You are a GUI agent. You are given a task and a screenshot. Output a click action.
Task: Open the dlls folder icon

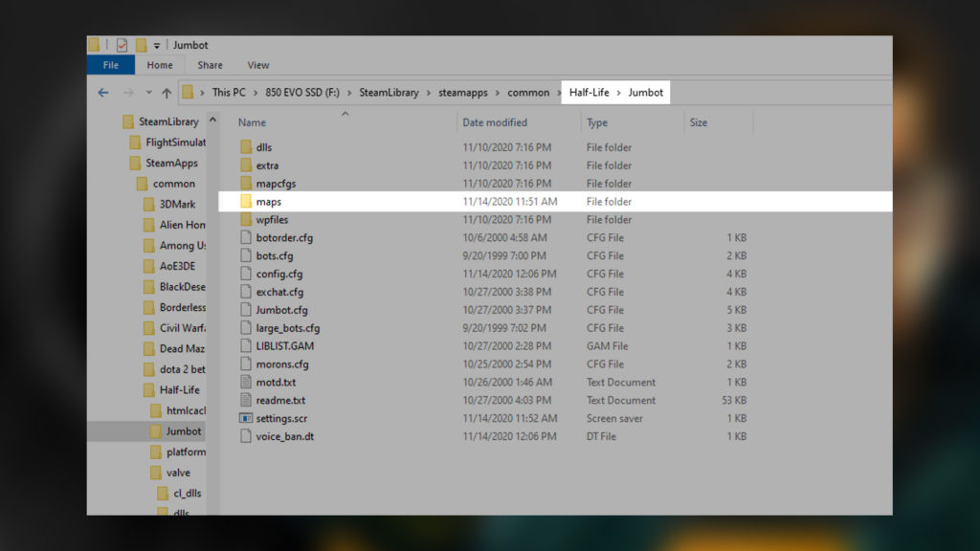click(x=246, y=147)
